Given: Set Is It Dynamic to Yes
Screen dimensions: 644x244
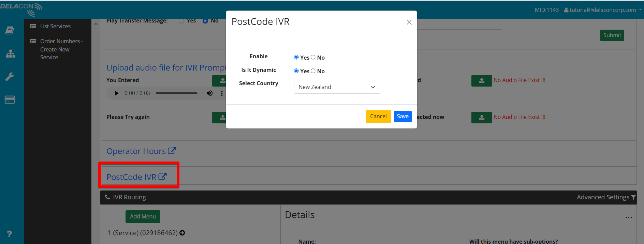Looking at the screenshot, I should pos(296,71).
